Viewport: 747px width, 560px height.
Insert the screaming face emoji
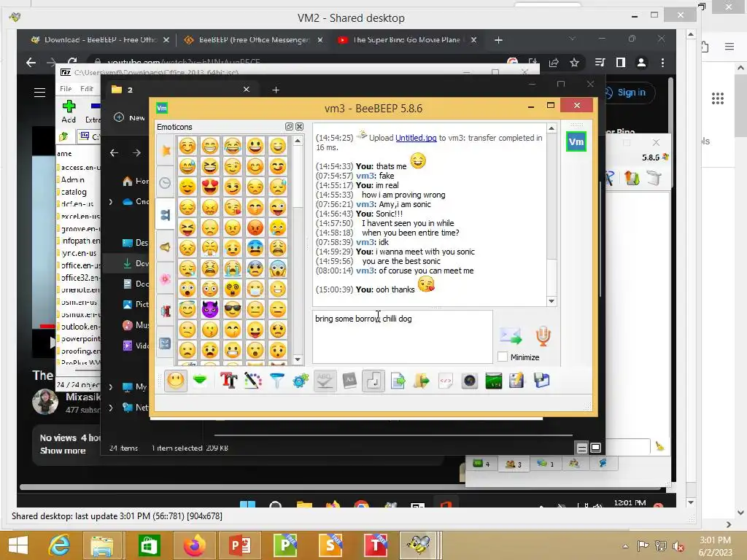point(278,268)
